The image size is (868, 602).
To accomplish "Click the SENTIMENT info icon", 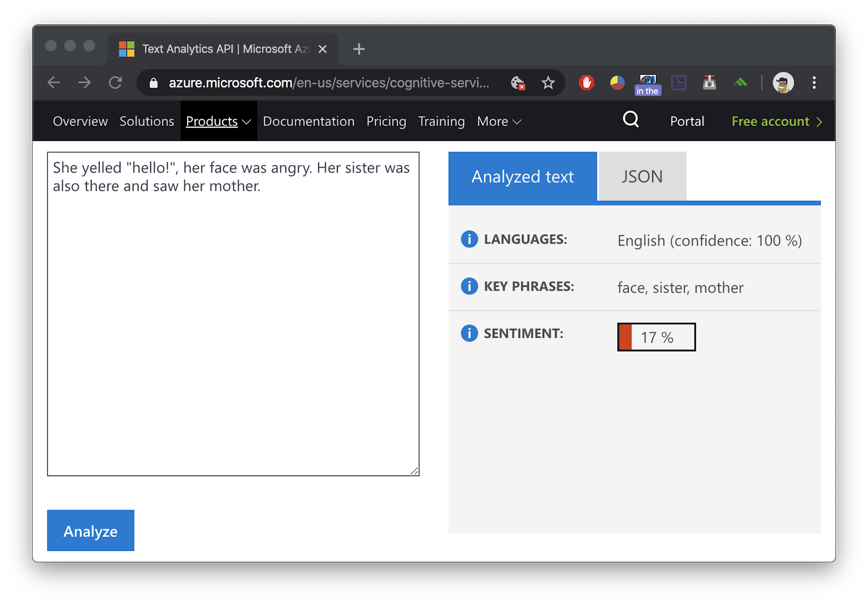I will point(469,333).
